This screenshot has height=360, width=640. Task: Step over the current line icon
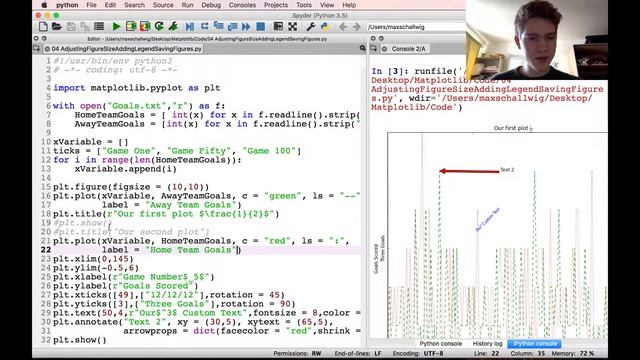click(x=204, y=27)
